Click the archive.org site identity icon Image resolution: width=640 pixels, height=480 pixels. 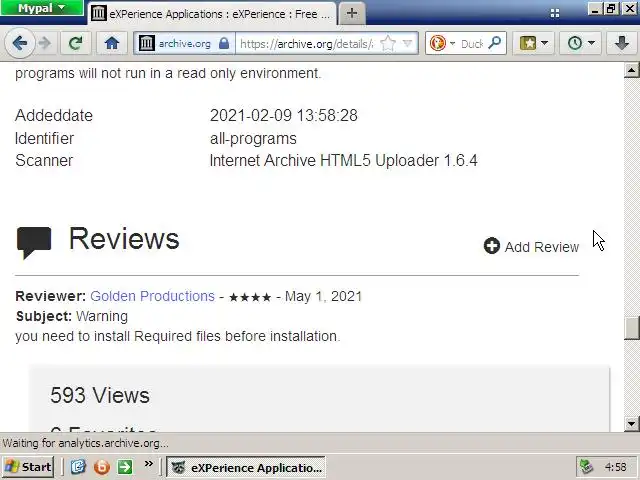[x=147, y=43]
